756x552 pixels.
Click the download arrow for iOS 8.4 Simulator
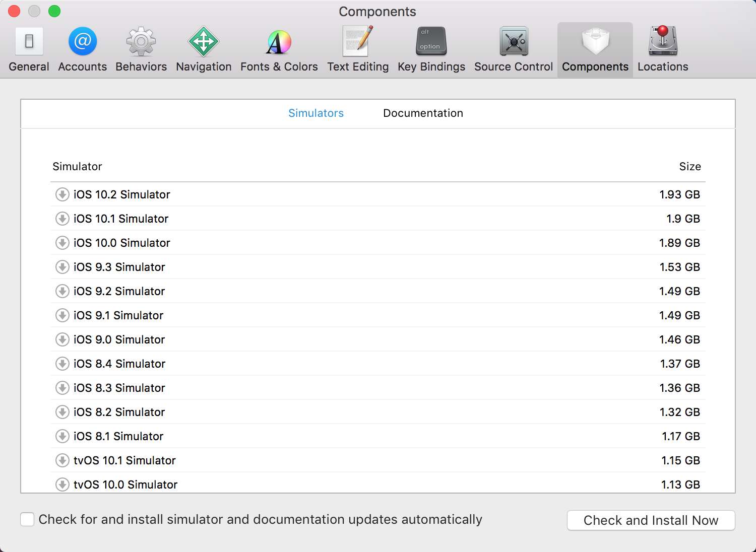[62, 364]
